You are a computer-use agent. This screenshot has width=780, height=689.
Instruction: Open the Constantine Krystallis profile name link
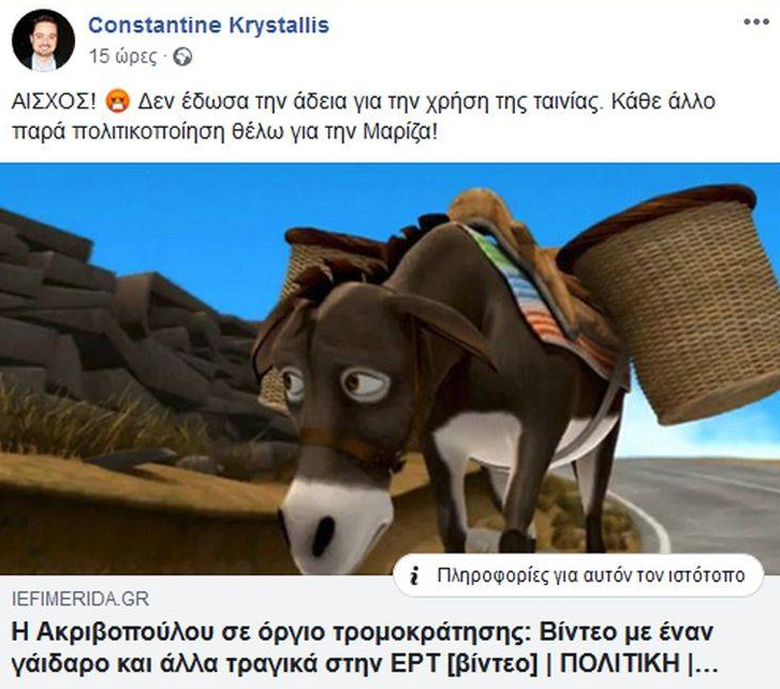pos(209,25)
